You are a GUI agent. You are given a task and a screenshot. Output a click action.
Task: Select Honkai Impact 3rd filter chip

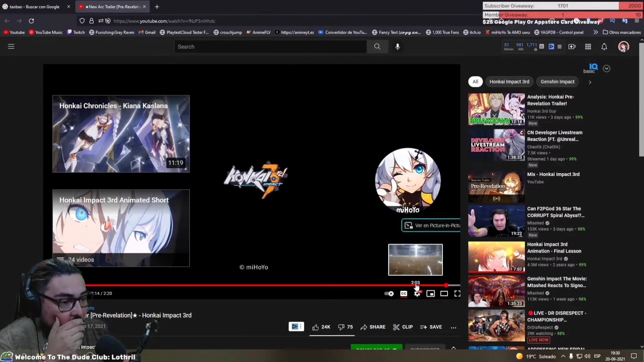click(x=509, y=81)
